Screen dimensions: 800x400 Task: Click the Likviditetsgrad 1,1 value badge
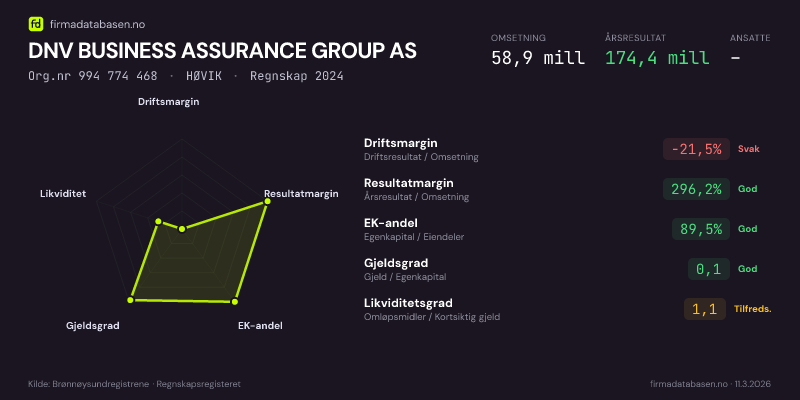point(704,309)
